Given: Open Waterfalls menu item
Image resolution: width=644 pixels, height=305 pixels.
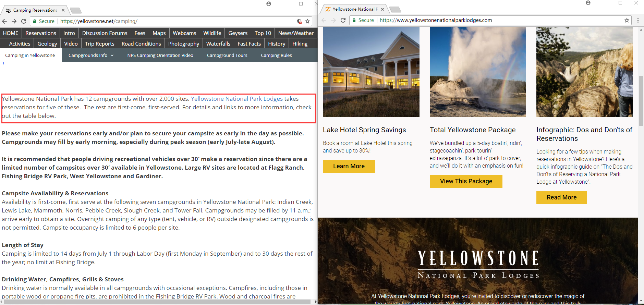Looking at the screenshot, I should tap(218, 44).
